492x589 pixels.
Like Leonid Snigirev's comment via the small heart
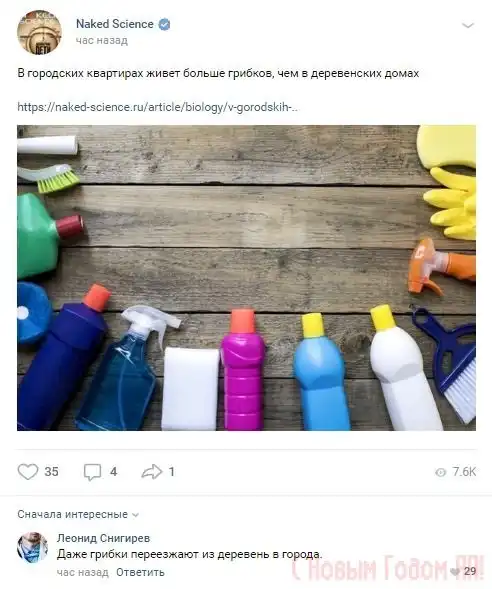point(455,571)
